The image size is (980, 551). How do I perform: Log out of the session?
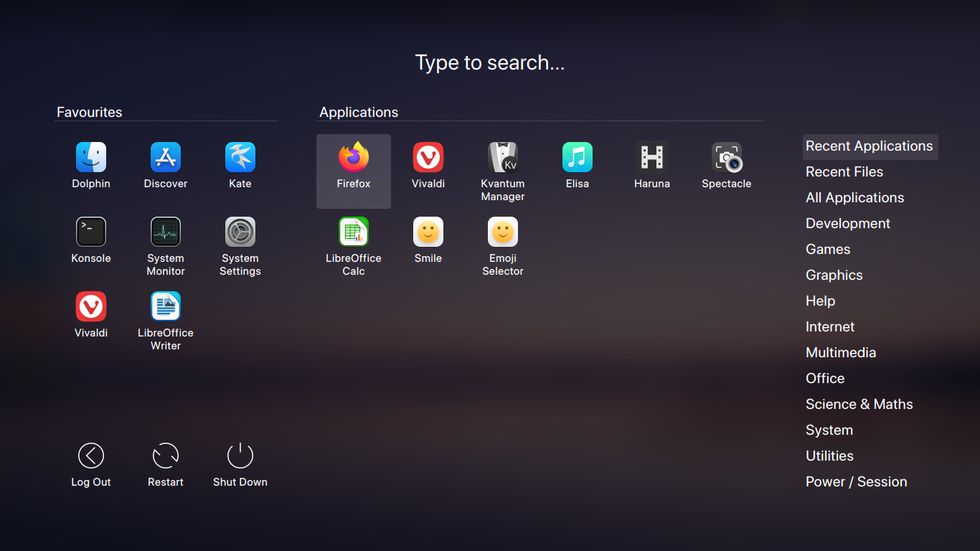pyautogui.click(x=90, y=463)
